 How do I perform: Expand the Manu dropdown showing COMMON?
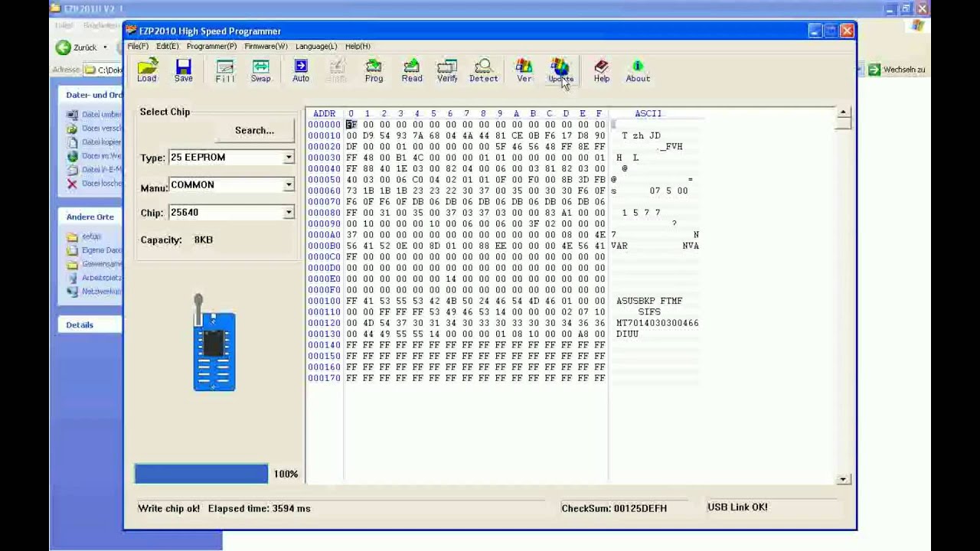pyautogui.click(x=289, y=185)
